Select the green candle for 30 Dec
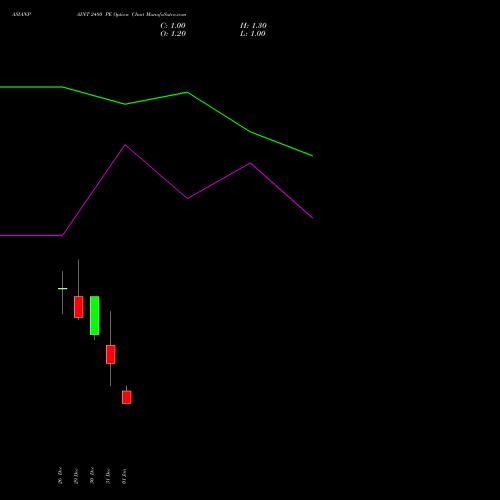The image size is (500, 500). 95,315
